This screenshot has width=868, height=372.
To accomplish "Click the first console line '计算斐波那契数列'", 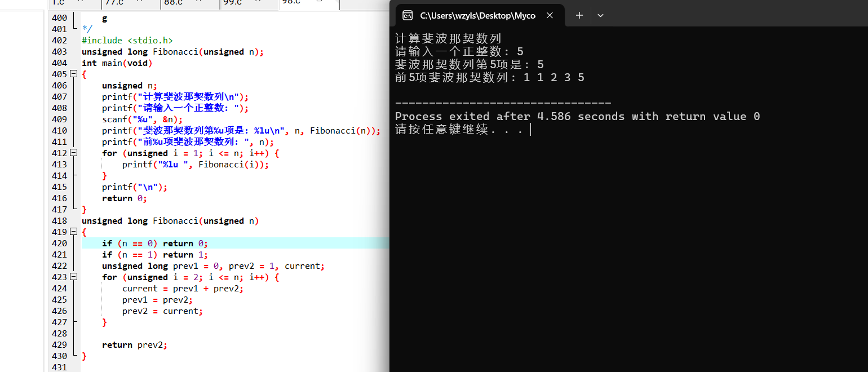I will pyautogui.click(x=448, y=39).
